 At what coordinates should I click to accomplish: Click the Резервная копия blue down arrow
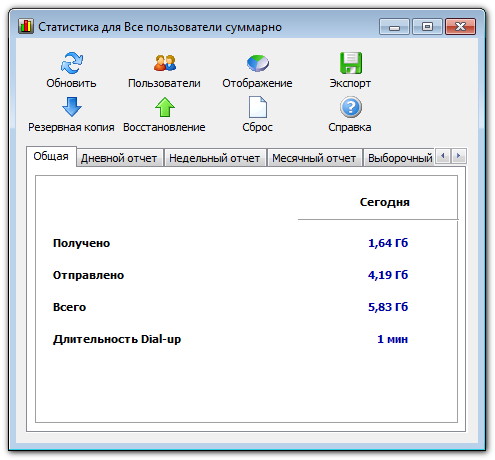click(x=72, y=107)
